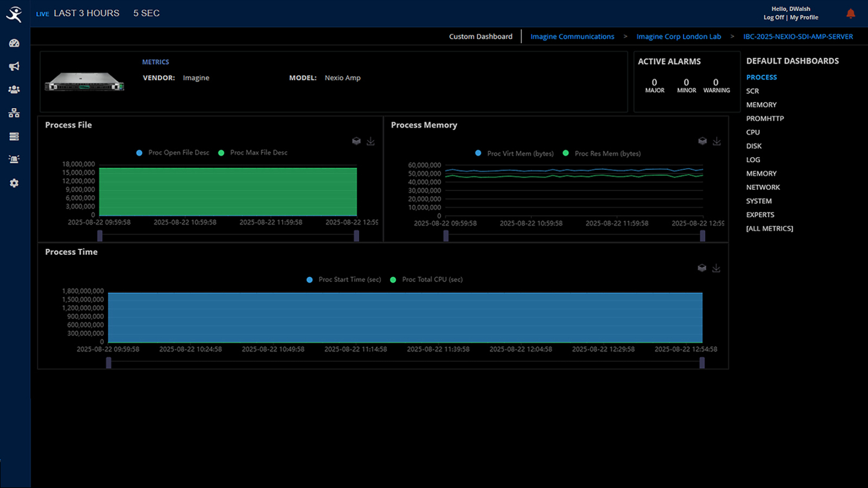Select the PROMHTTP default dashboard

765,119
